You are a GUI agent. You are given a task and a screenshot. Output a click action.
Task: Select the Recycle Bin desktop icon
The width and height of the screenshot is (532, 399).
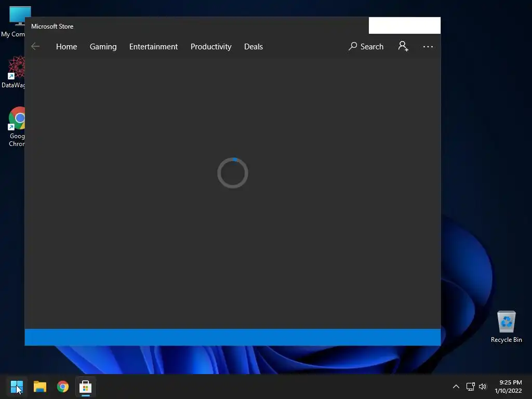point(506,327)
